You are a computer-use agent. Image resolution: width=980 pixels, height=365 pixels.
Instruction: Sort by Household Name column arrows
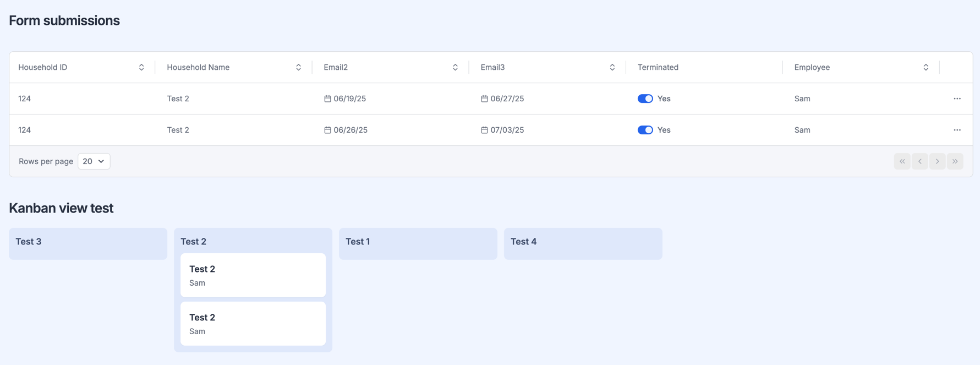298,67
